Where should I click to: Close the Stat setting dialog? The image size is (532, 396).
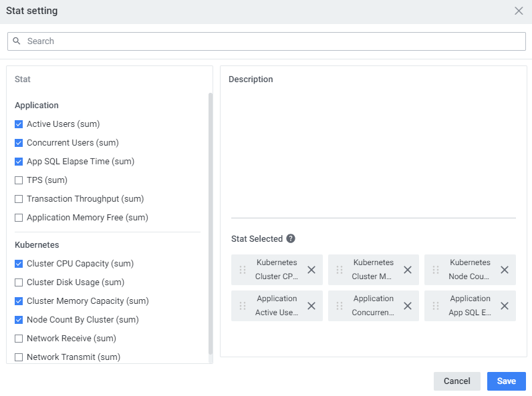[519, 11]
